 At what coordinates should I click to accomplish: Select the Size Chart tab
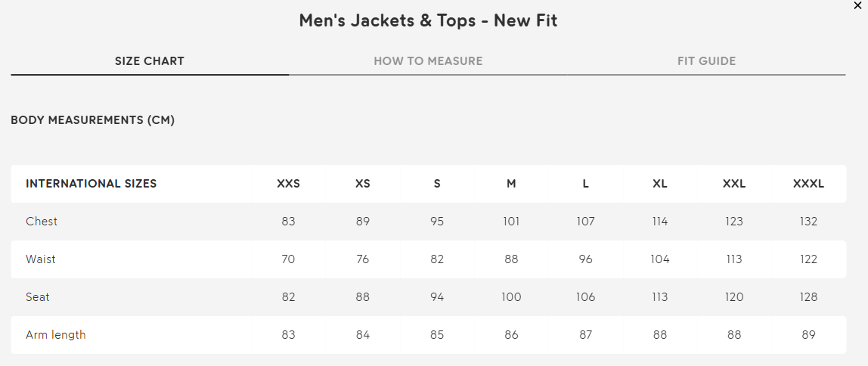coord(150,61)
